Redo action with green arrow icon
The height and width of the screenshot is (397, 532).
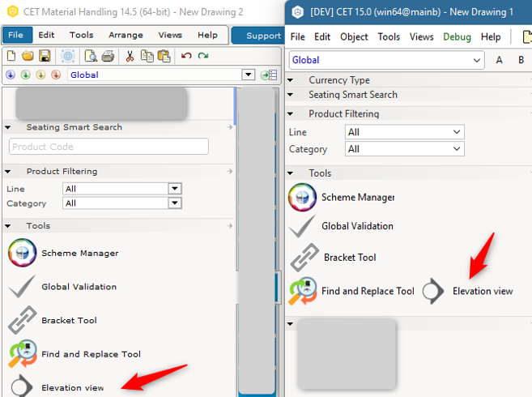pos(203,56)
